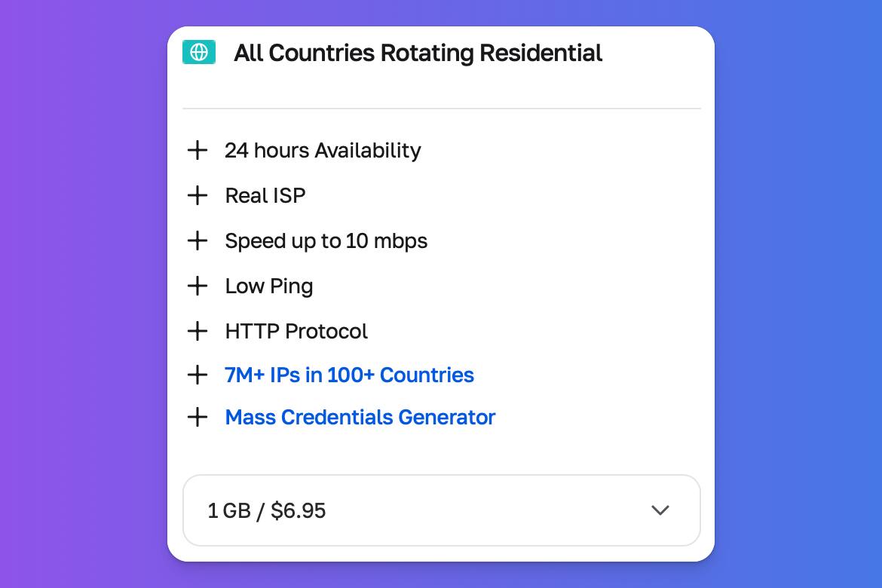Expand the pricing dropdown chevron
This screenshot has height=588, width=882.
point(660,510)
